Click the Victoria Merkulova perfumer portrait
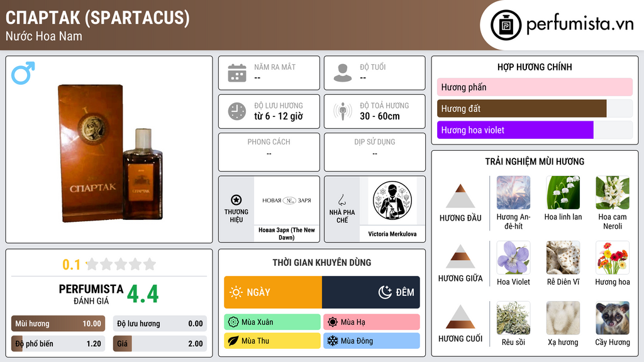 tap(392, 201)
